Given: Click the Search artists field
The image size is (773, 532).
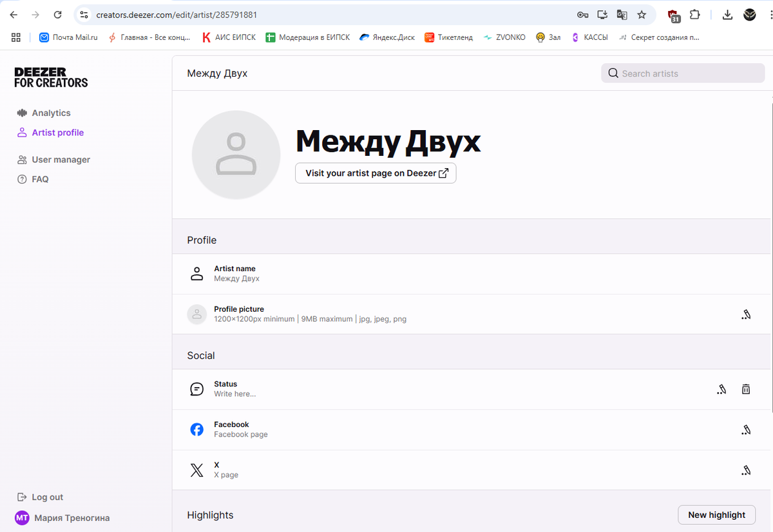Looking at the screenshot, I should (683, 73).
